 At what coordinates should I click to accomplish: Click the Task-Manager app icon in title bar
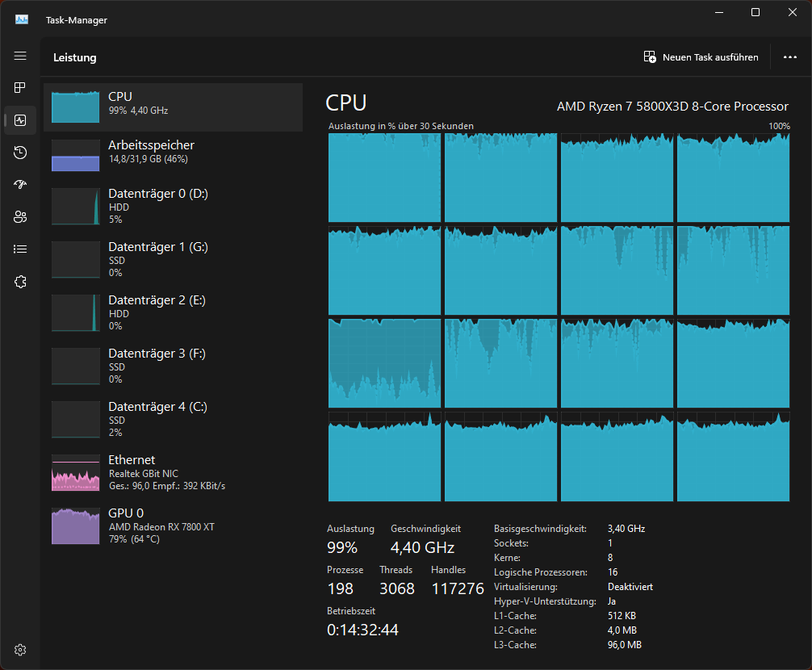(22, 19)
